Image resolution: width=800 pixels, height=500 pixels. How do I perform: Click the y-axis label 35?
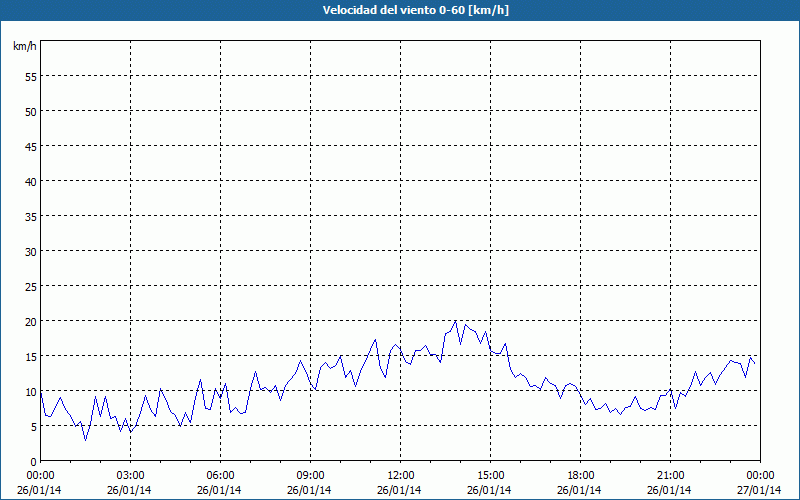pyautogui.click(x=31, y=217)
